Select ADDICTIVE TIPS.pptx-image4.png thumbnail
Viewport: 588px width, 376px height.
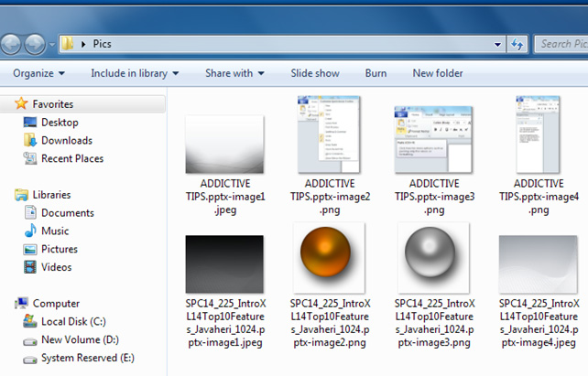point(538,134)
